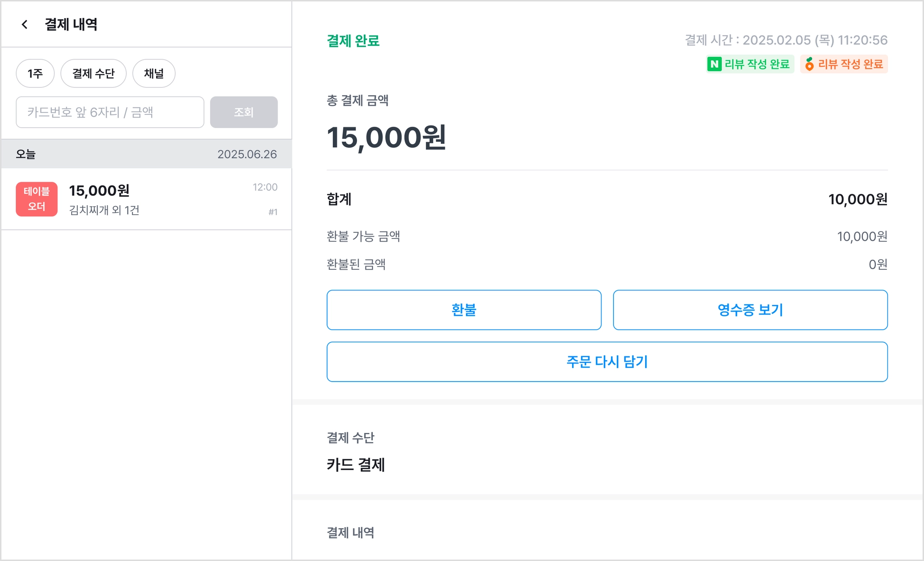Click the 카드 결제 payment method text
Viewport: 924px width, 561px height.
(x=356, y=464)
